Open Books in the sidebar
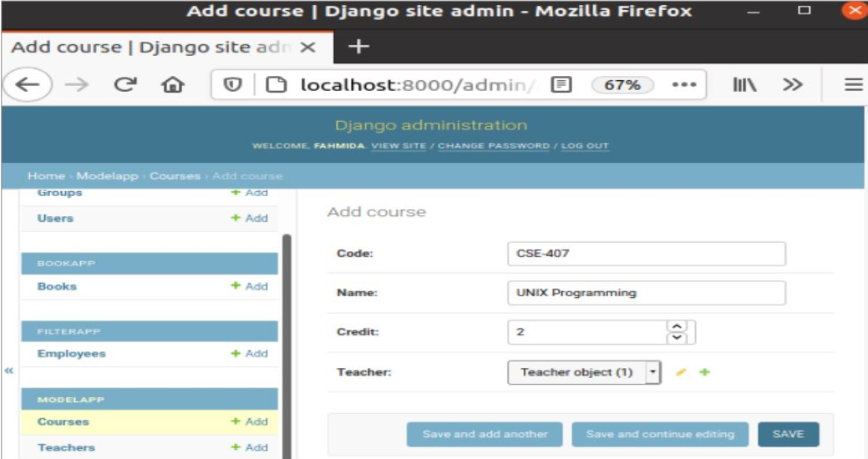 57,286
